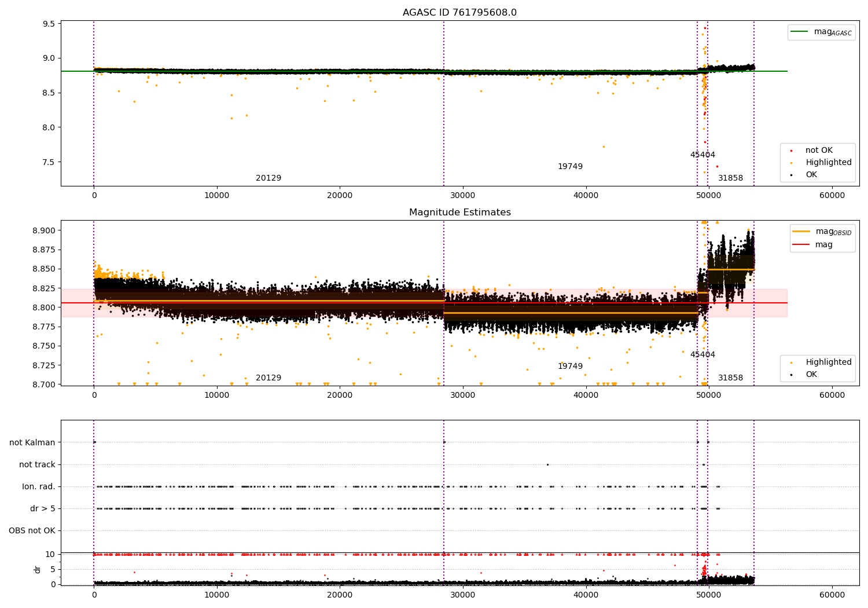Click x-tick 20000 under Magnitude Estimates plot

340,395
